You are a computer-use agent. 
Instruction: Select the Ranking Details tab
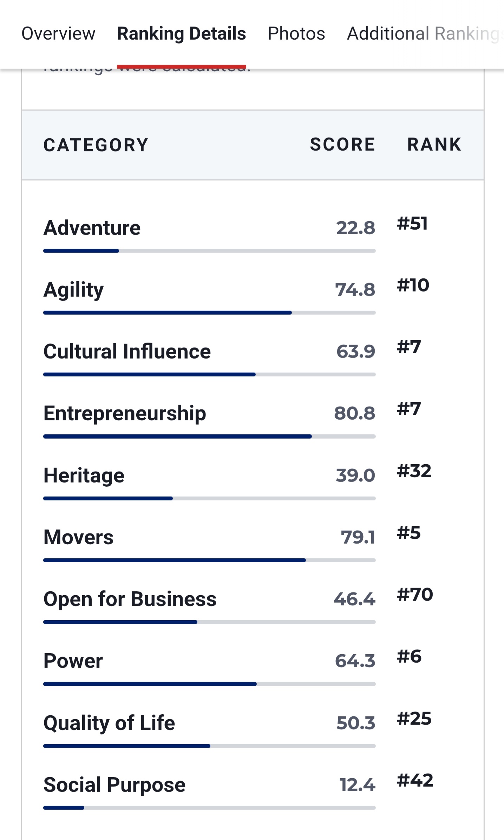tap(181, 34)
